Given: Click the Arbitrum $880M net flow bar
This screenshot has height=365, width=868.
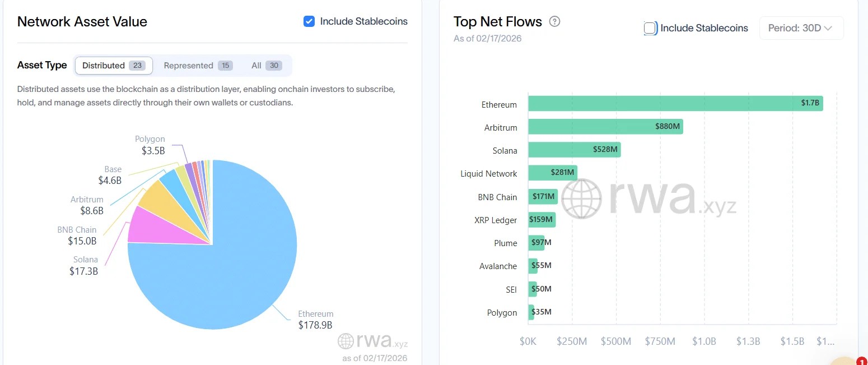Looking at the screenshot, I should (605, 127).
